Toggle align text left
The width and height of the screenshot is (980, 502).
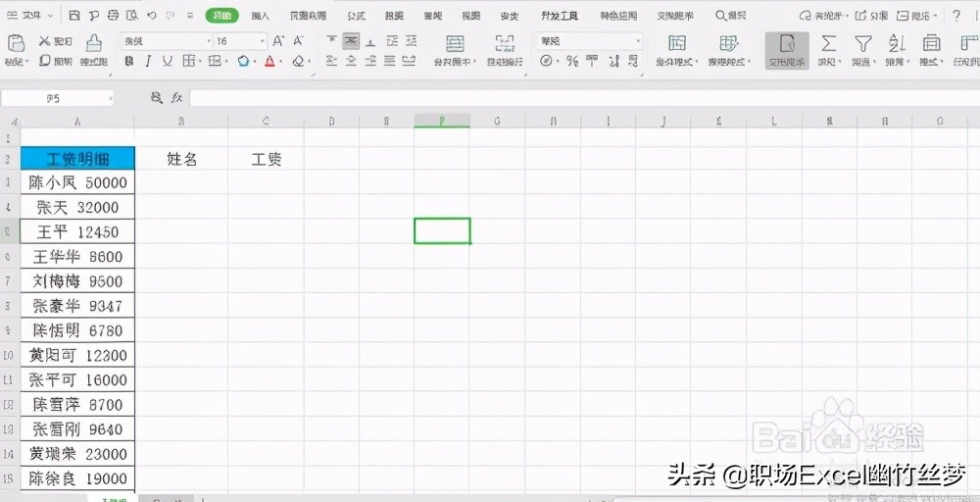[332, 61]
